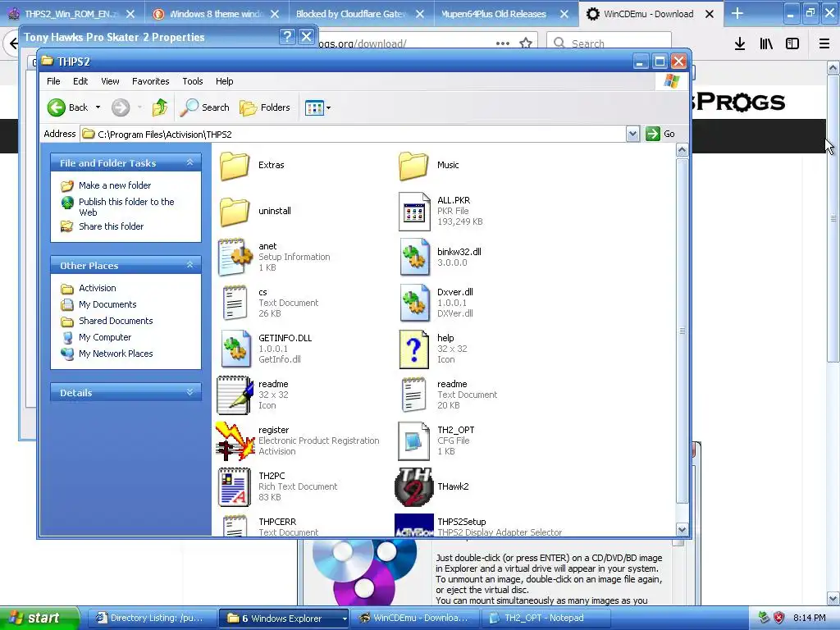The height and width of the screenshot is (630, 840).
Task: Select the anet Setup Information icon
Action: point(235,257)
